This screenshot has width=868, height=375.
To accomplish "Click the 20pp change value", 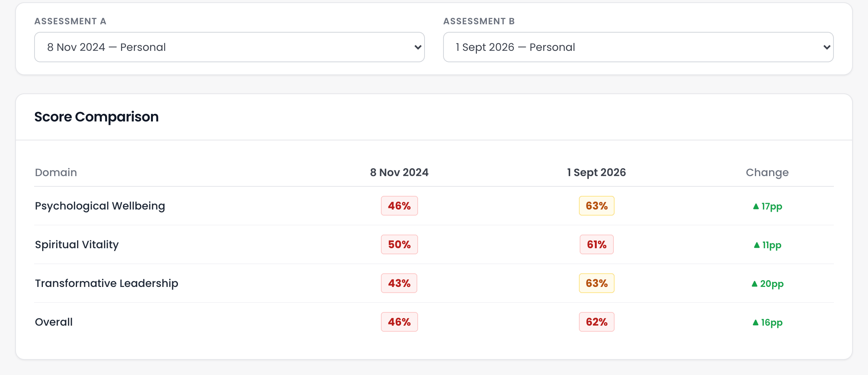I will [x=767, y=284].
